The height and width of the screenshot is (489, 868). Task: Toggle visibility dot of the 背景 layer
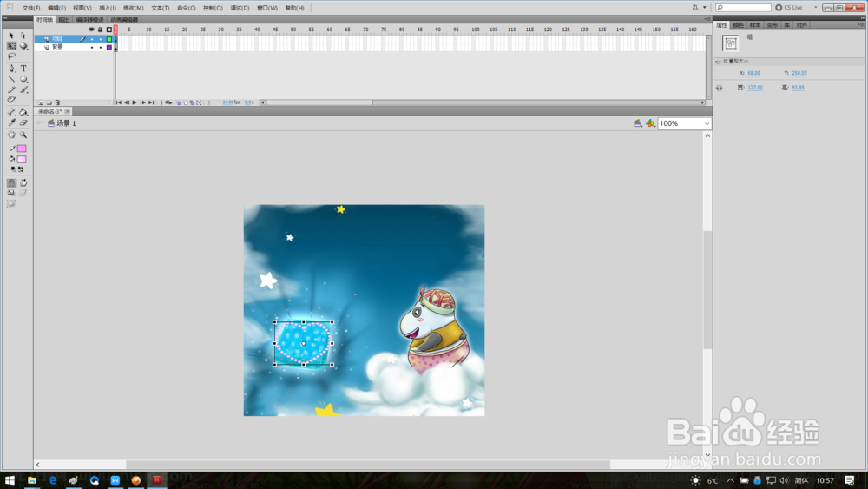[x=92, y=48]
